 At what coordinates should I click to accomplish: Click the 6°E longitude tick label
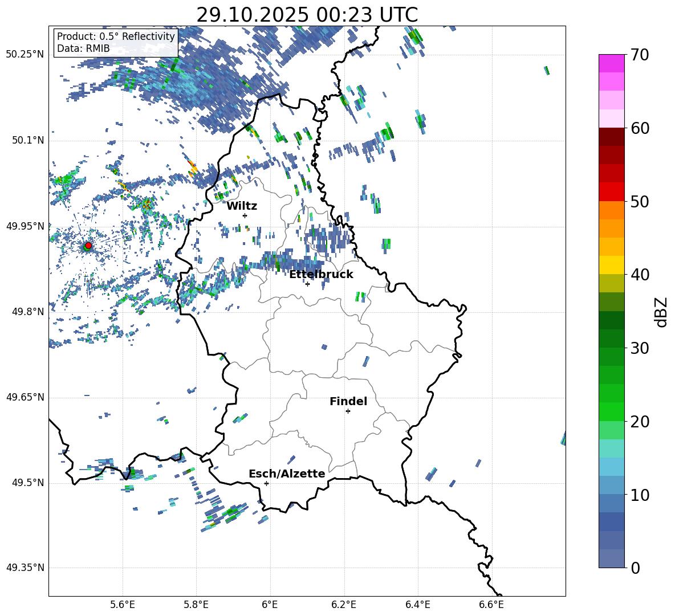[270, 605]
